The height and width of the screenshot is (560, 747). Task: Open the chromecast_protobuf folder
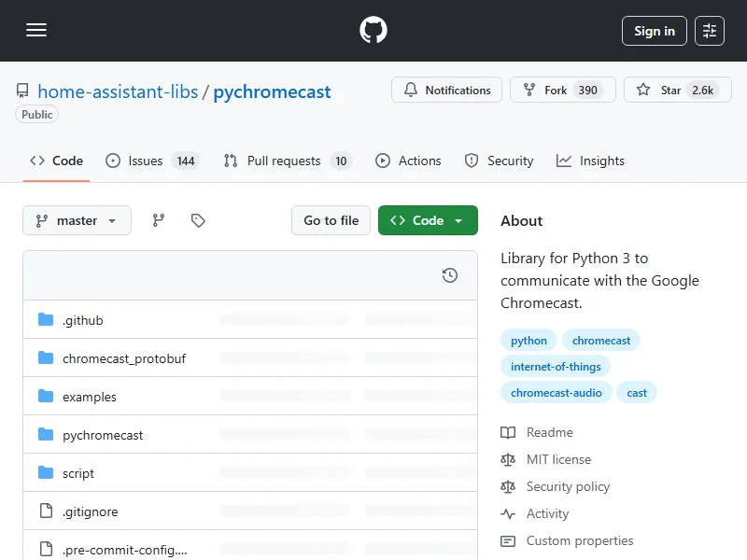(123, 358)
